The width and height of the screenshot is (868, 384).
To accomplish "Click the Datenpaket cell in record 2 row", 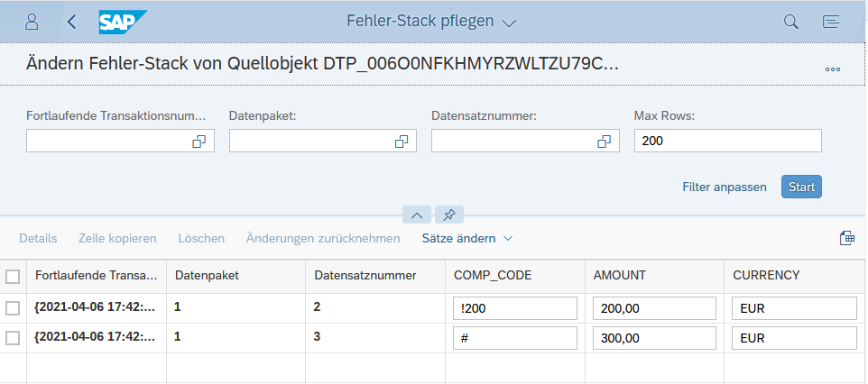I will 235,307.
